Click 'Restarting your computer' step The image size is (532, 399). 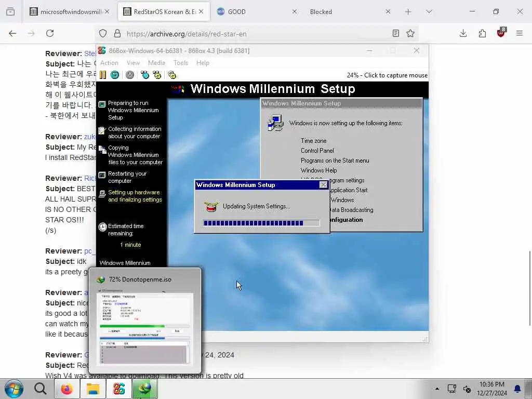click(127, 177)
